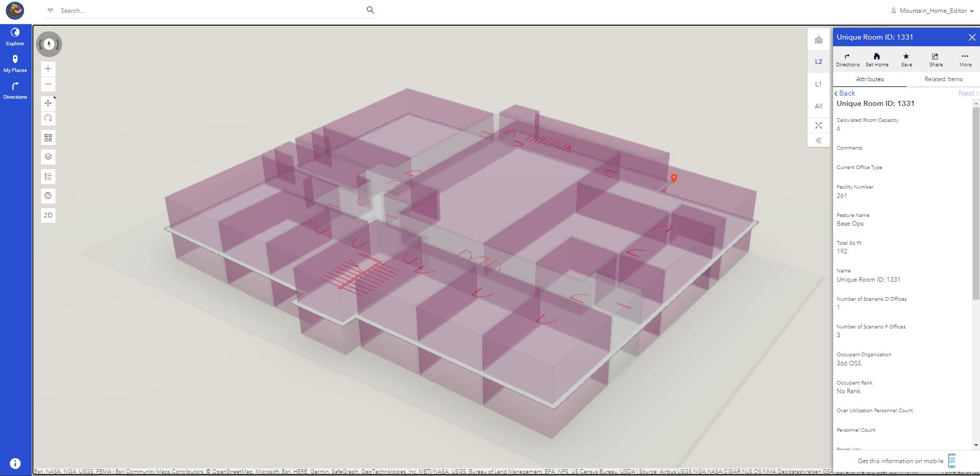Click Set Home in the room popup
980x476 pixels.
click(877, 59)
